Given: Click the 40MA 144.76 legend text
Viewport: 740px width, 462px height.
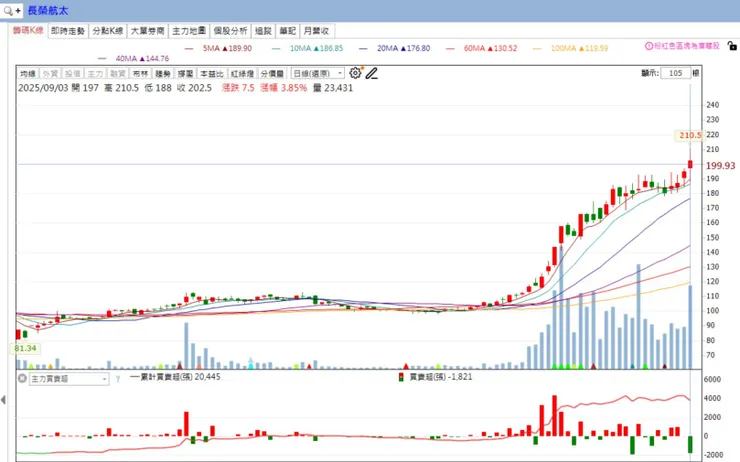Looking at the screenshot, I should [143, 59].
